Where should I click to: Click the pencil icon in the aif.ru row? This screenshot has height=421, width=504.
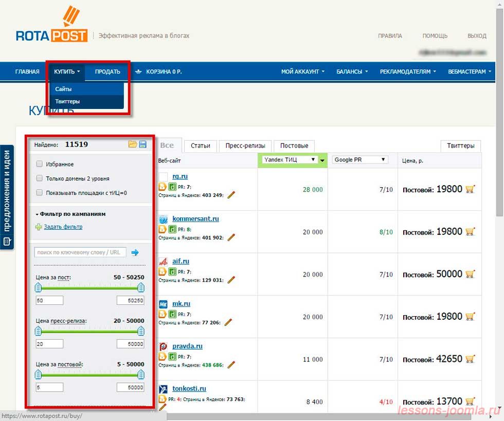tap(231, 280)
